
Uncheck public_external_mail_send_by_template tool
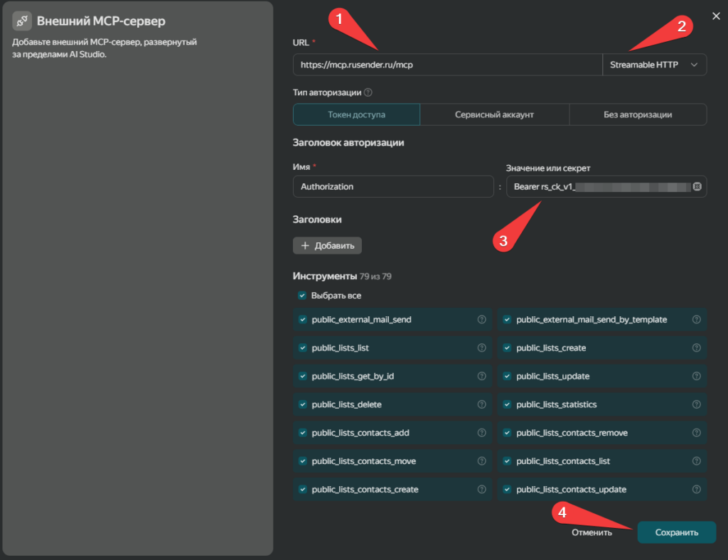(x=507, y=319)
